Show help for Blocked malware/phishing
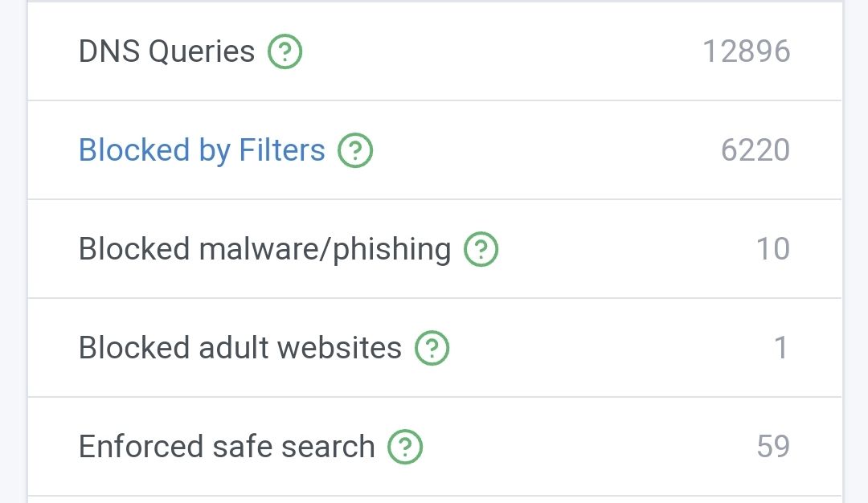Viewport: 868px width, 503px height. coord(481,249)
